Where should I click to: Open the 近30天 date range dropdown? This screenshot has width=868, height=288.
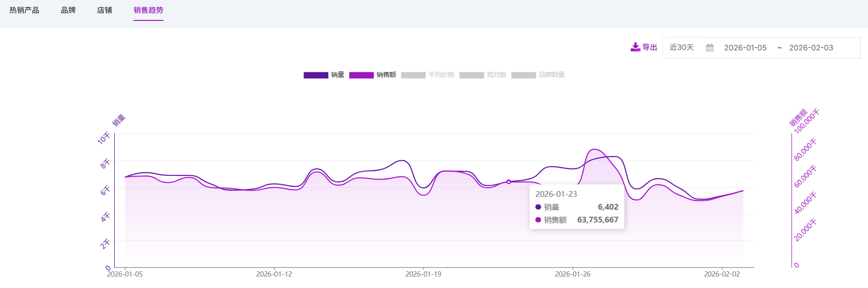[681, 48]
